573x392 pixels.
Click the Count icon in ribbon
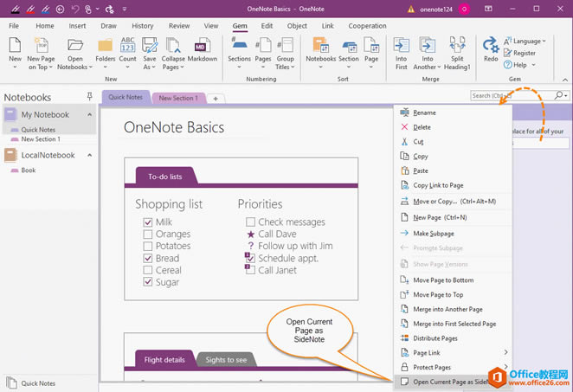[x=127, y=50]
